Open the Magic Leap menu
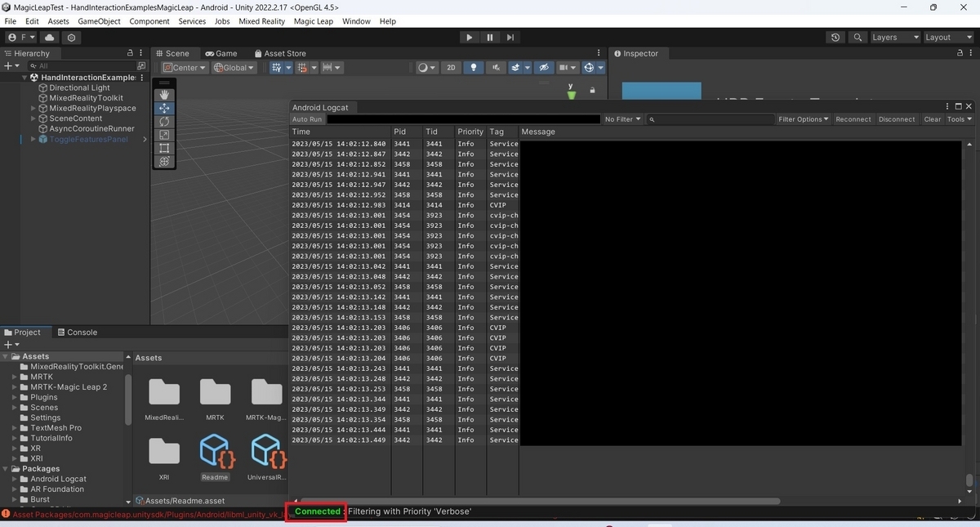This screenshot has width=980, height=527. click(314, 21)
